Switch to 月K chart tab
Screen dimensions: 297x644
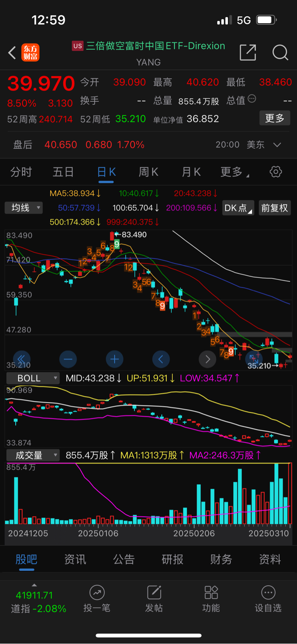click(191, 172)
